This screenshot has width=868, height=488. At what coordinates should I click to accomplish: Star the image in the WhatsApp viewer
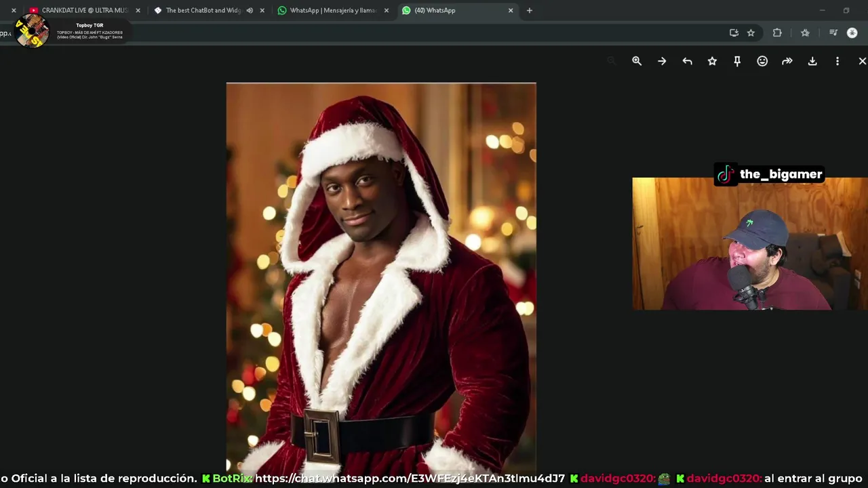point(712,61)
